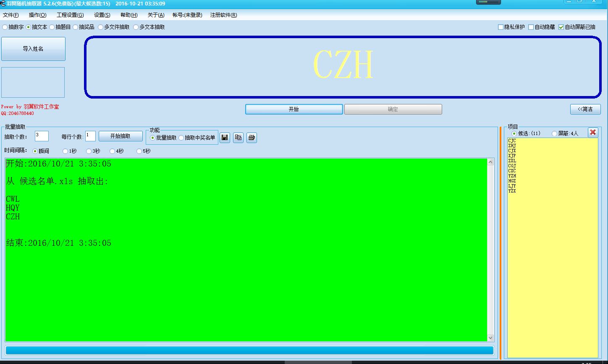The width and height of the screenshot is (608, 364).
Task: Click the app logo icon in title bar
Action: (x=3, y=3)
